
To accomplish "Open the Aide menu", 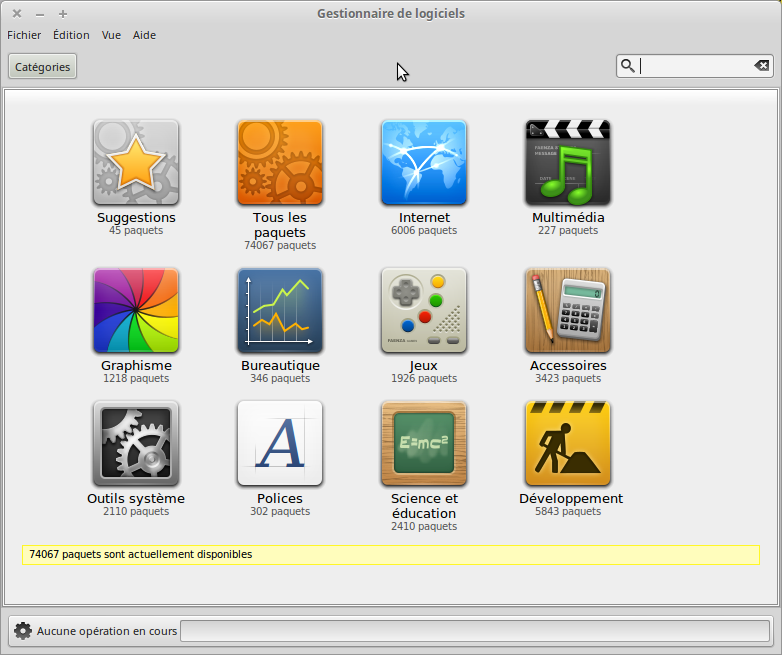I will (144, 35).
